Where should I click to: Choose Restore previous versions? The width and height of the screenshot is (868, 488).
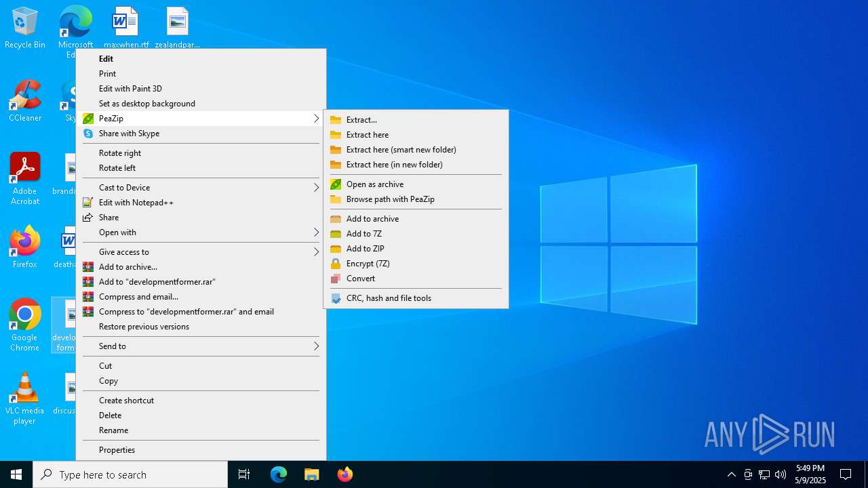[x=201, y=327]
